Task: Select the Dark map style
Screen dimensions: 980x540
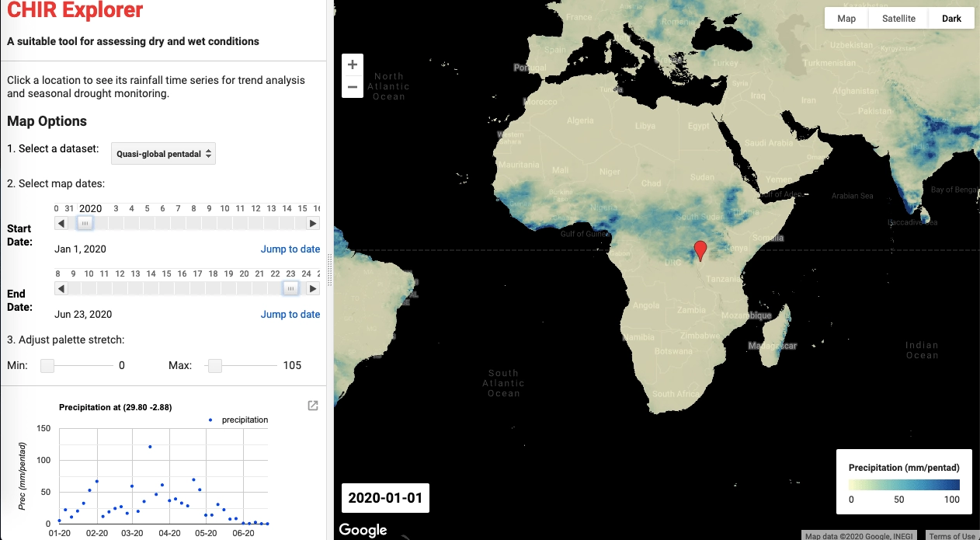Action: (951, 19)
